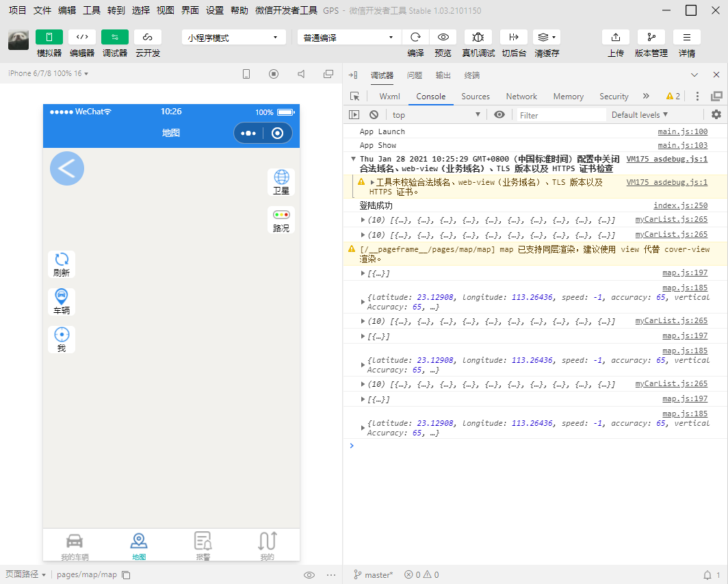Image resolution: width=728 pixels, height=584 pixels.
Task: Switch to the Network devtools tab
Action: click(x=521, y=96)
